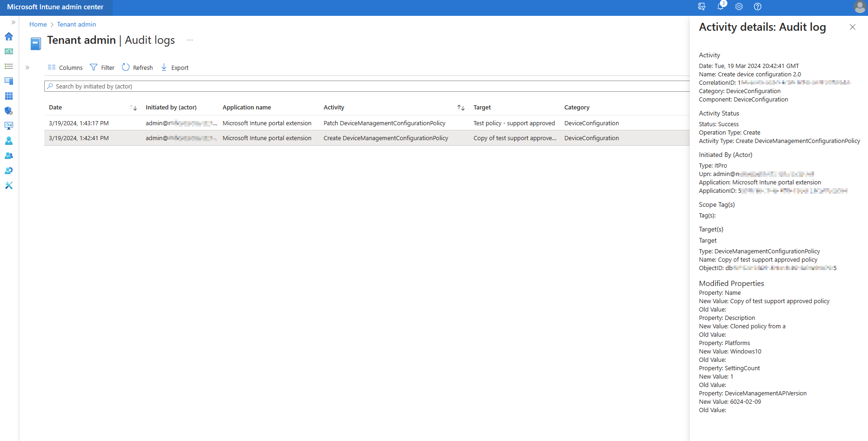Viewport: 868px width, 441px height.
Task: Open the Home icon in the sidebar
Action: click(x=9, y=36)
